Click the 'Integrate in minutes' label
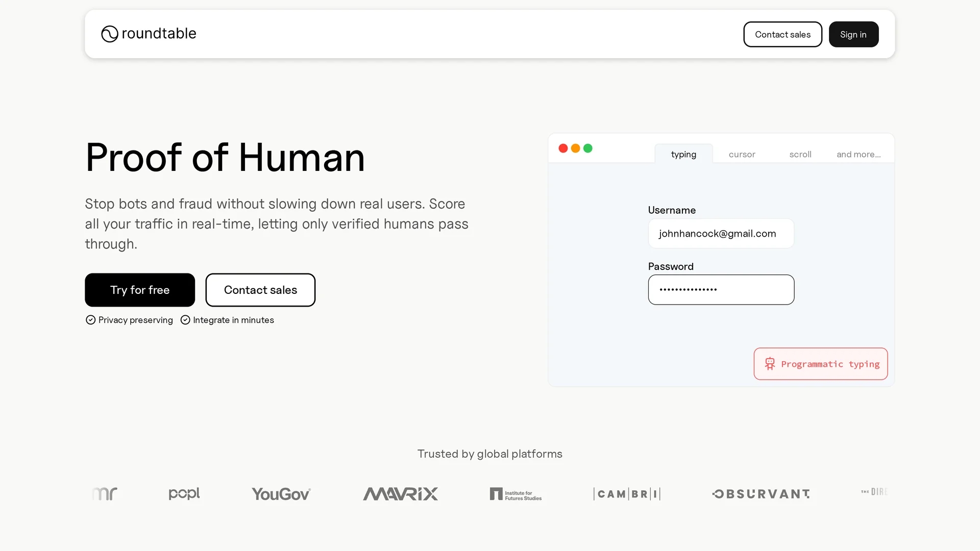The image size is (980, 551). 233,320
